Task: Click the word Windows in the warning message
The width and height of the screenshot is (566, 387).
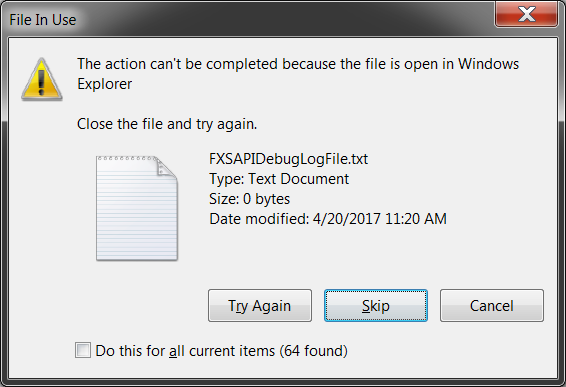Action: 488,64
